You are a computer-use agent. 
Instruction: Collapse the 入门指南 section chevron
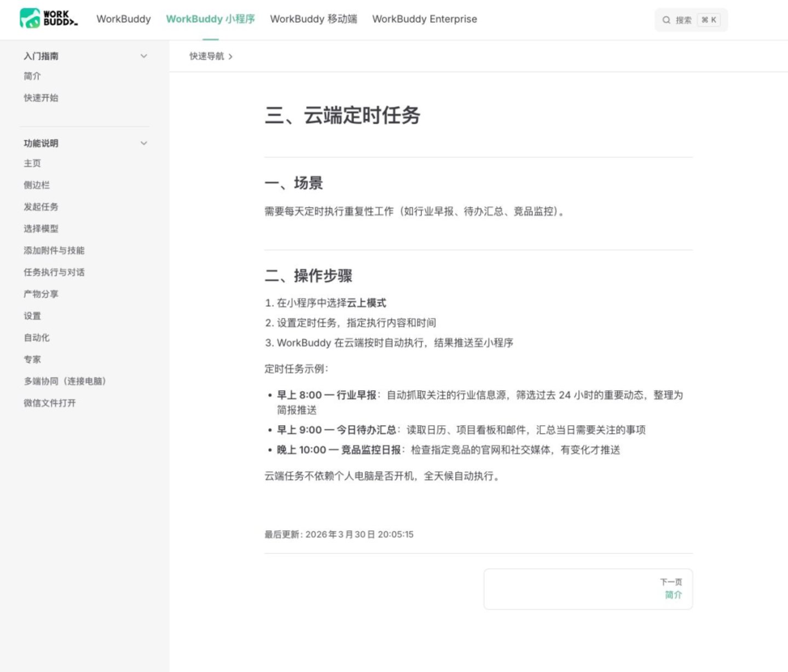(x=144, y=56)
